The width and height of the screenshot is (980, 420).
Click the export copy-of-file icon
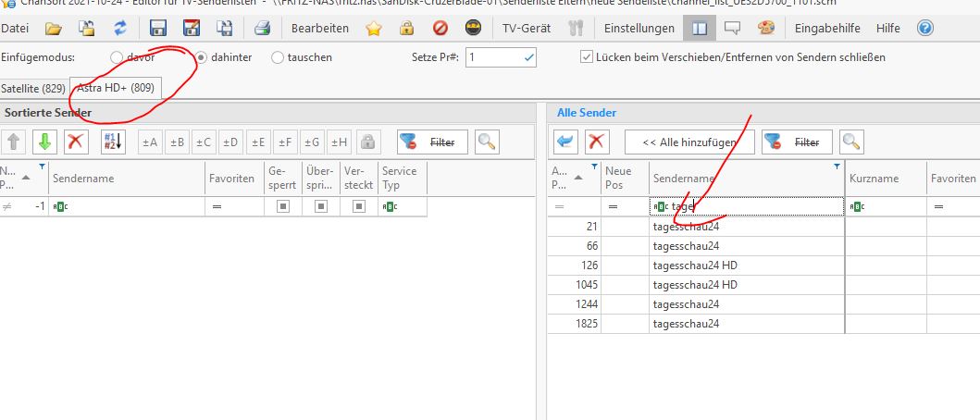coord(224,28)
